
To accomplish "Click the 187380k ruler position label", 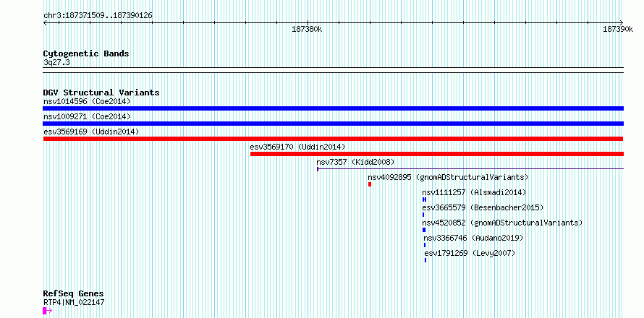I will point(307,29).
